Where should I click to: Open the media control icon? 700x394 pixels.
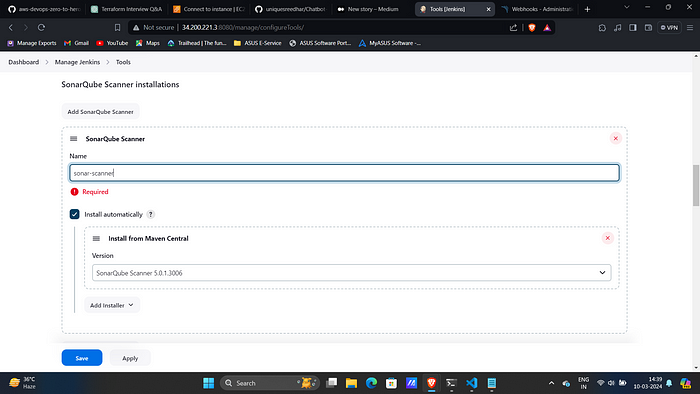point(617,28)
